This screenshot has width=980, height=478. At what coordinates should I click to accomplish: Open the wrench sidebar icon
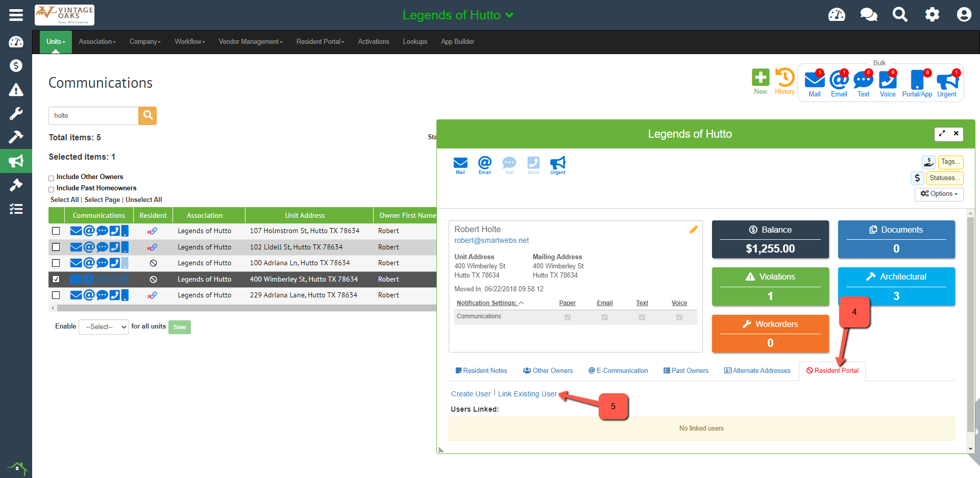pos(16,113)
